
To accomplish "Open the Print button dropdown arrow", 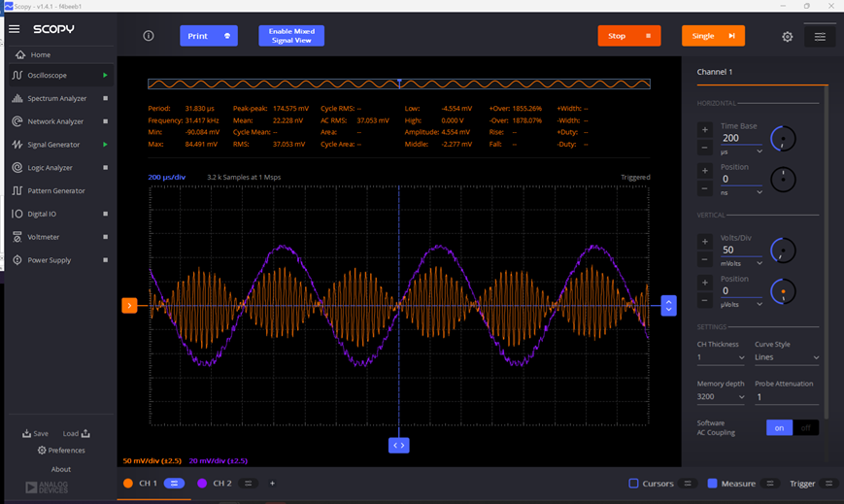I will 227,36.
